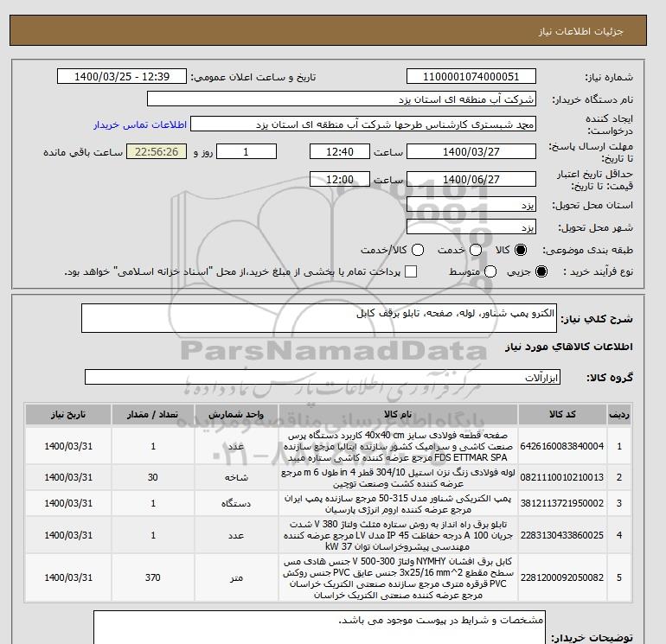Click the announcement date field 1400/03/25 - 12:39

[x=122, y=77]
